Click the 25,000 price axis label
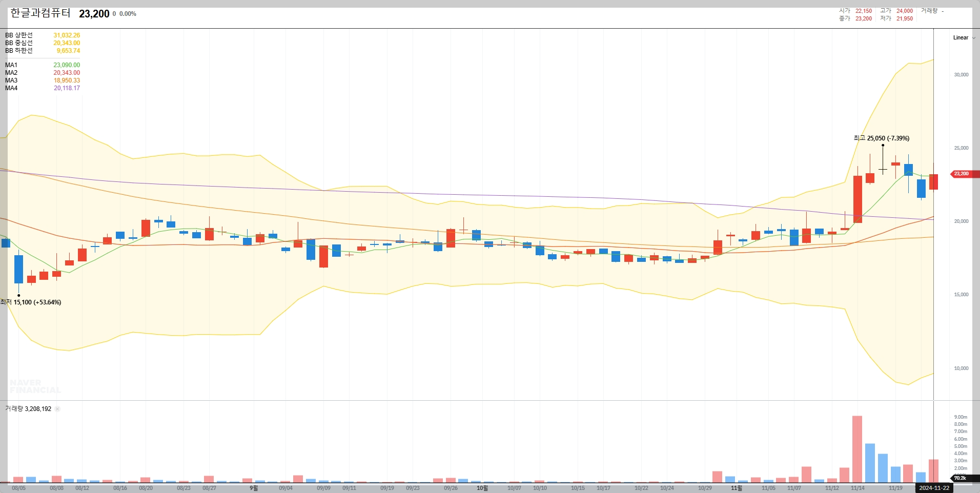Image resolution: width=980 pixels, height=493 pixels. [x=961, y=148]
